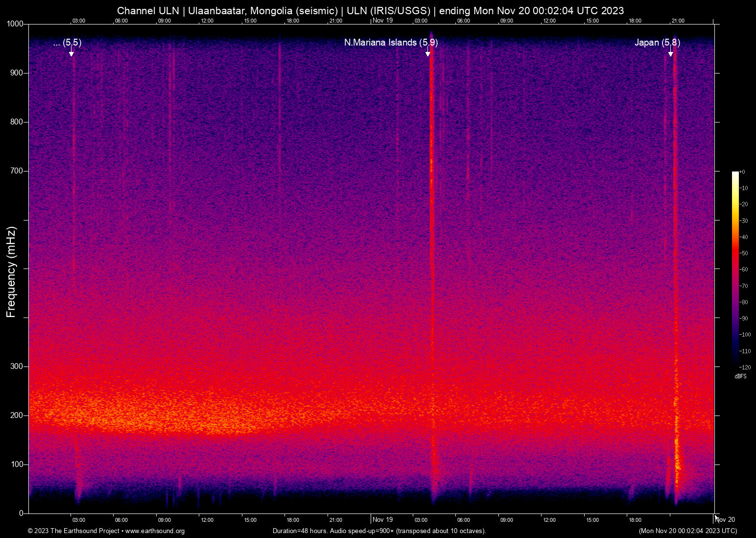Click the '(Mon Nov 20 00:02:04 2023 UTC)' timestamp
Viewport: 756px width, 538px height.
coord(688,531)
